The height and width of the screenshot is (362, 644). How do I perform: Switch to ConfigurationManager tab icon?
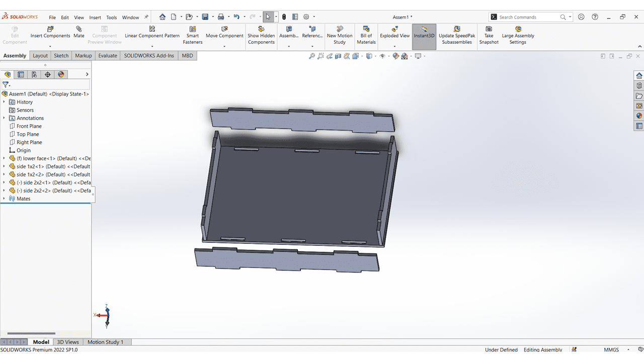(x=34, y=74)
